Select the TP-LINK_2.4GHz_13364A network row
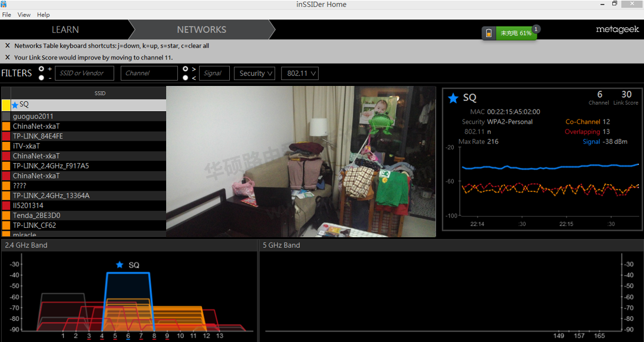 tap(84, 195)
